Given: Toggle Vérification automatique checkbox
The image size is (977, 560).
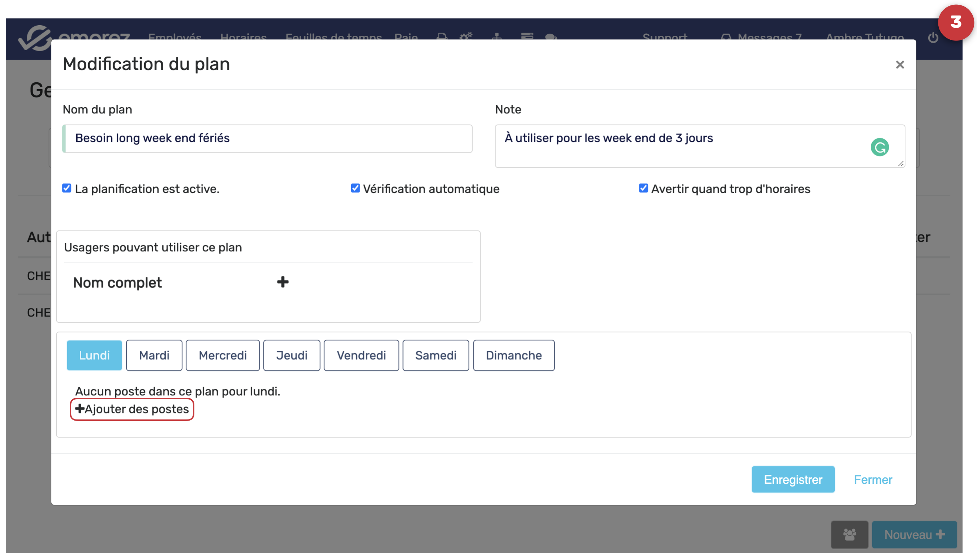Looking at the screenshot, I should coord(355,189).
